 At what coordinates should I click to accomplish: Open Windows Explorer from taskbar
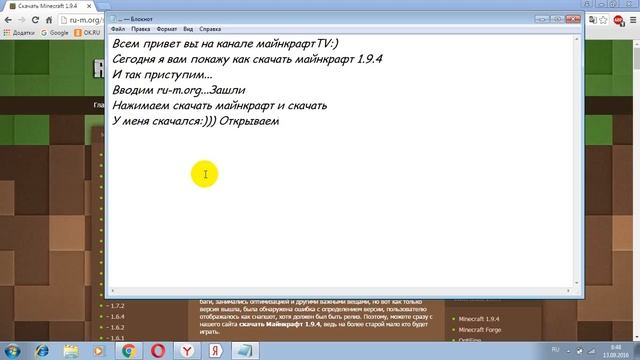pos(71,351)
